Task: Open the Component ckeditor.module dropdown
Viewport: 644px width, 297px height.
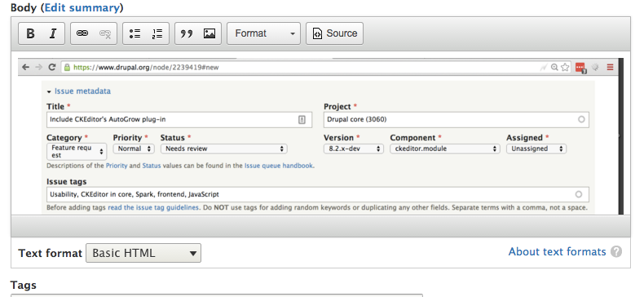Action: pos(445,148)
